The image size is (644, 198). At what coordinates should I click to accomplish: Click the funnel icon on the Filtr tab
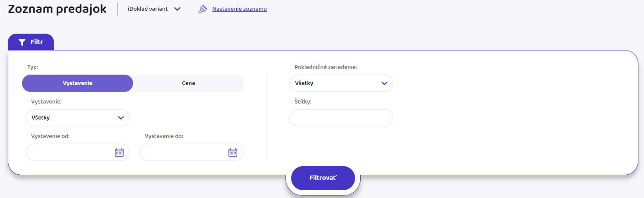[22, 42]
